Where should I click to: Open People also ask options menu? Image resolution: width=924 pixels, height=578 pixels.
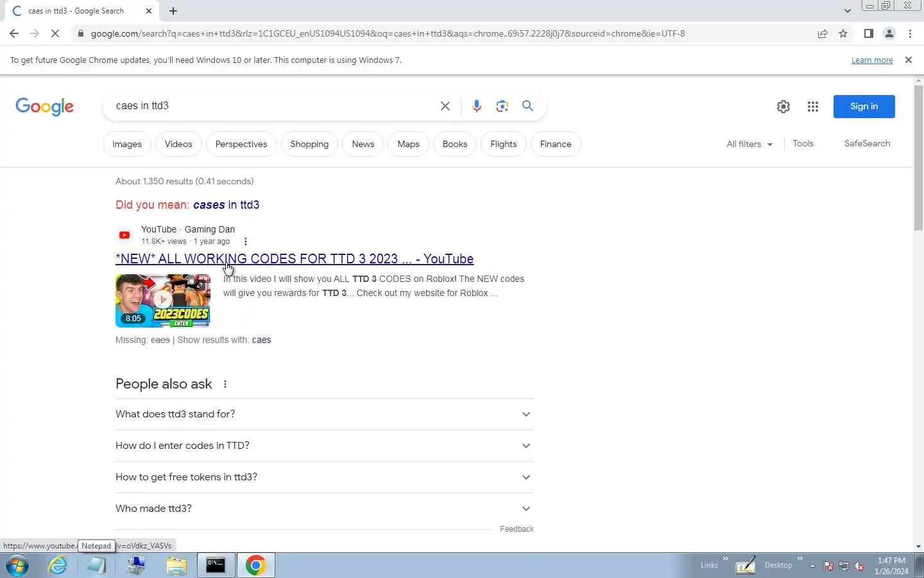[x=225, y=384]
